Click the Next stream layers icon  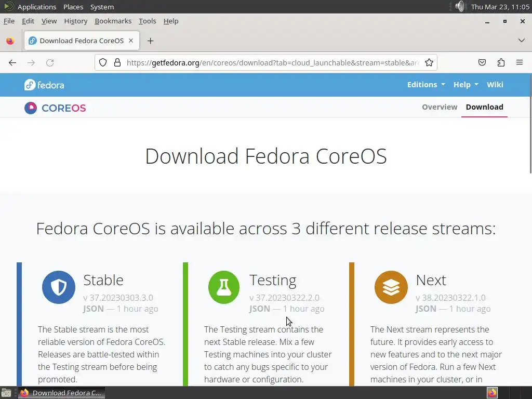[x=391, y=287]
